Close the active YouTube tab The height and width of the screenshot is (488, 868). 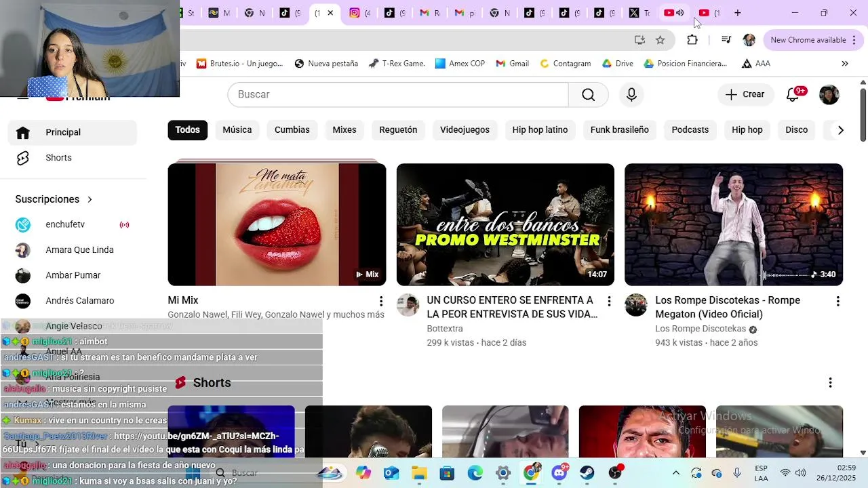click(x=330, y=13)
